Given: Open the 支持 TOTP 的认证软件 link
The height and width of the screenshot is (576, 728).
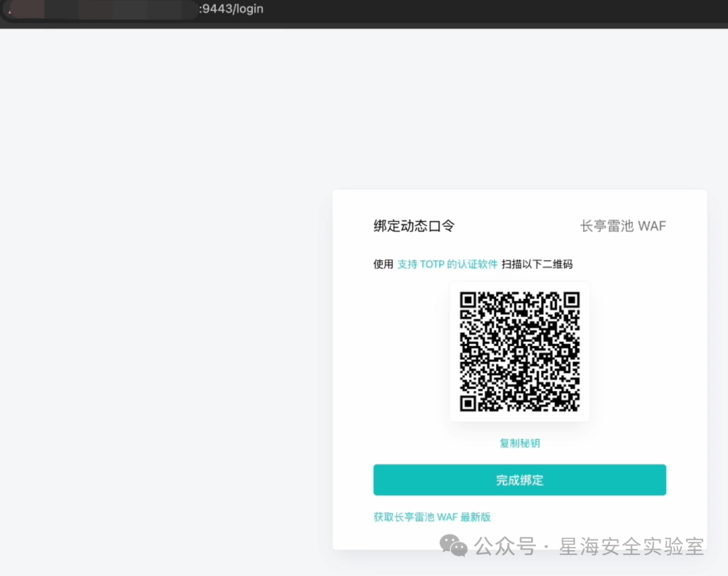Looking at the screenshot, I should [x=447, y=264].
